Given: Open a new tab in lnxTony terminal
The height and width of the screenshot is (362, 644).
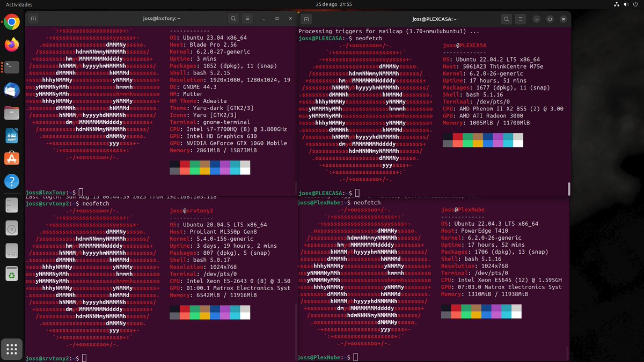Looking at the screenshot, I should (x=33, y=18).
